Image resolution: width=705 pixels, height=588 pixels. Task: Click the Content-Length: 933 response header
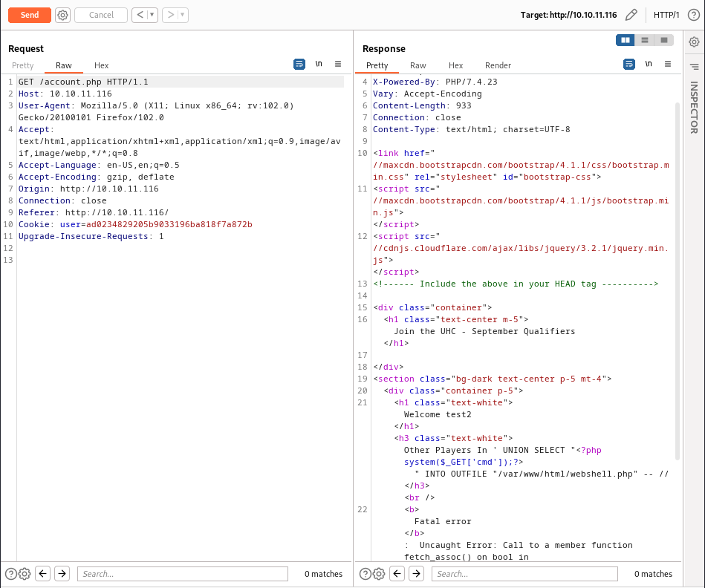422,105
